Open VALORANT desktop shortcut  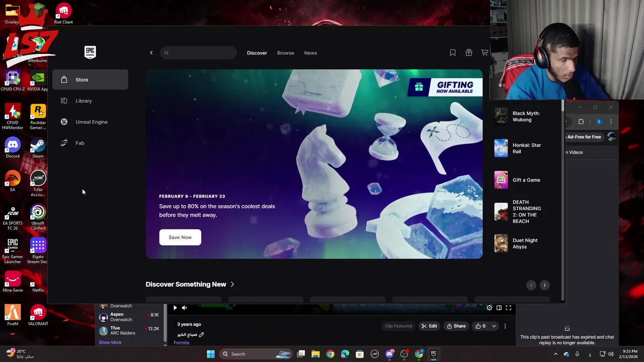tap(38, 316)
